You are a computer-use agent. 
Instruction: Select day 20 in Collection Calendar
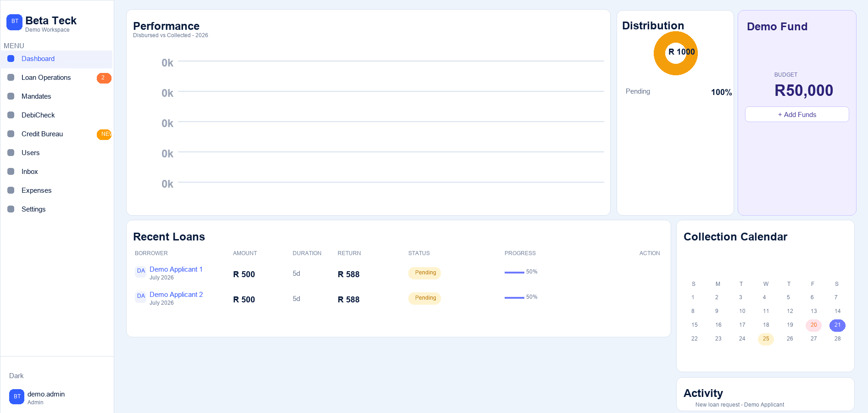(x=813, y=325)
